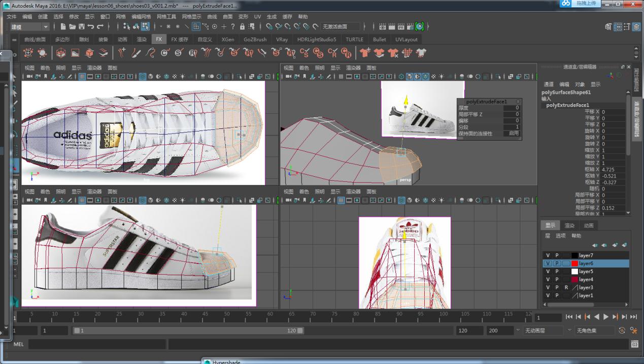Step forward one key button
The image size is (644, 364).
pyautogui.click(x=615, y=317)
